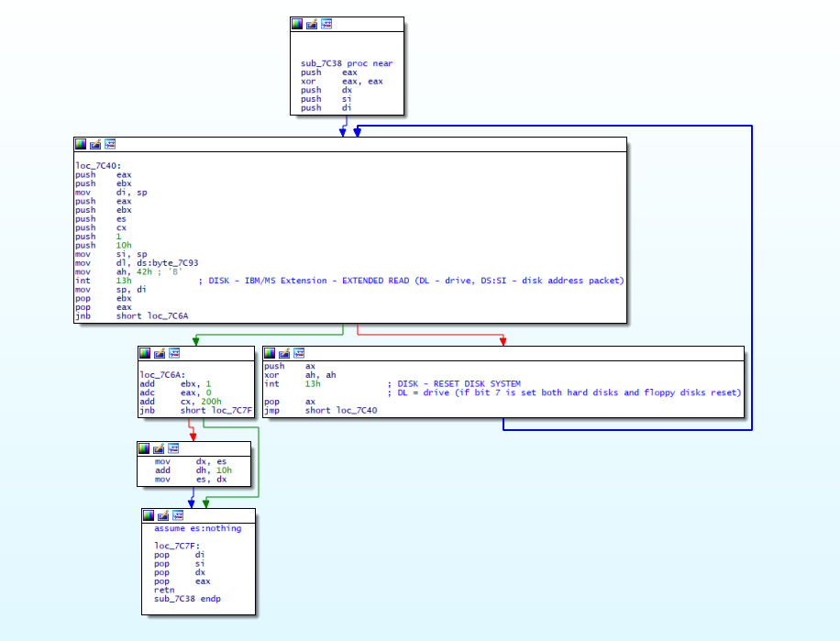The width and height of the screenshot is (840, 641).
Task: Click the EXTENDED READ comment text
Action: pyautogui.click(x=411, y=281)
